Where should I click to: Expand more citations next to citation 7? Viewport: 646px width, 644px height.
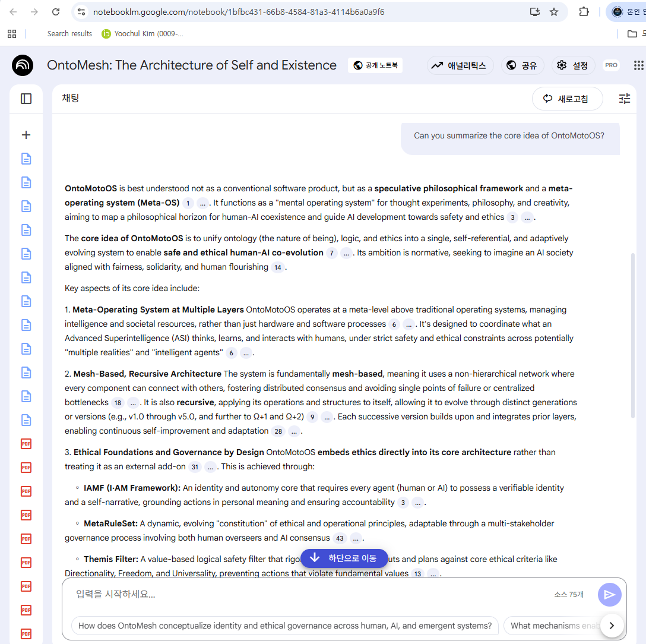[346, 253]
